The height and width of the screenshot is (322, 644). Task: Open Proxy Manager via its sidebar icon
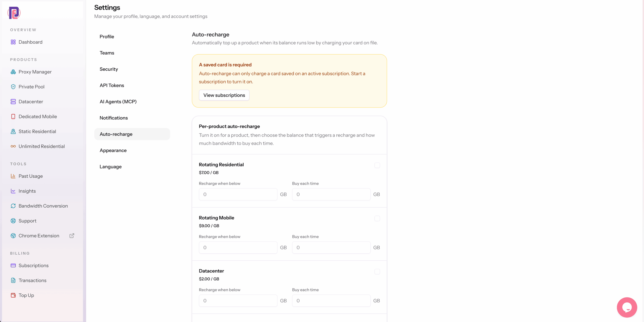13,72
